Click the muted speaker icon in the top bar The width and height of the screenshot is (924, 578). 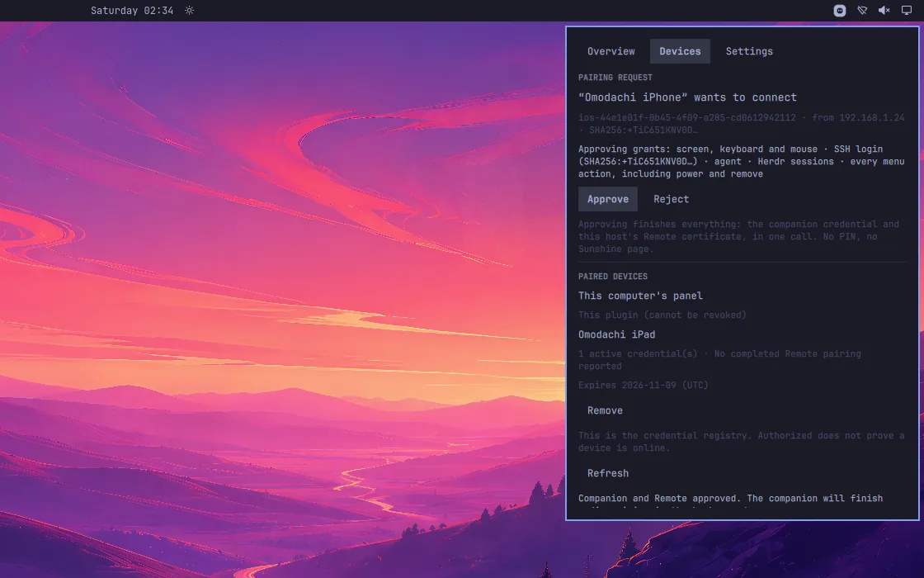click(x=884, y=11)
